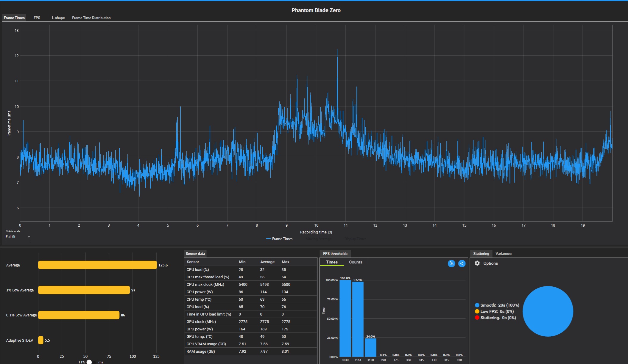Open the L-shape tab
The width and height of the screenshot is (628, 364).
58,18
